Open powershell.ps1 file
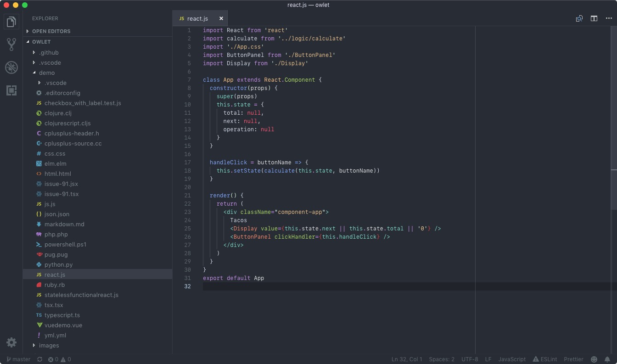The width and height of the screenshot is (617, 364). pos(97,244)
